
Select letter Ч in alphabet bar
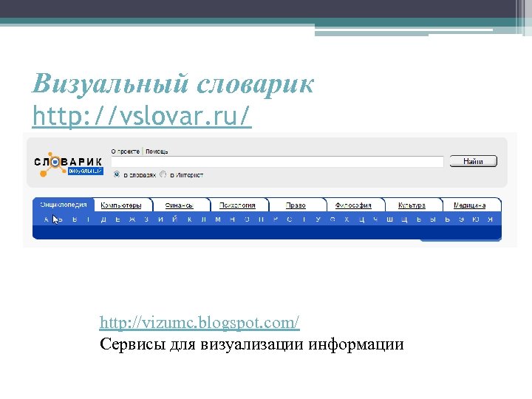pos(375,219)
